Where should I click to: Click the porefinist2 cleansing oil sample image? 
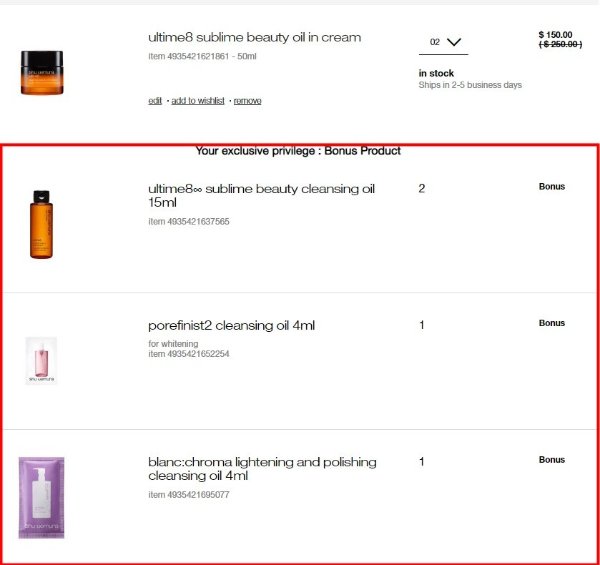[x=41, y=360]
